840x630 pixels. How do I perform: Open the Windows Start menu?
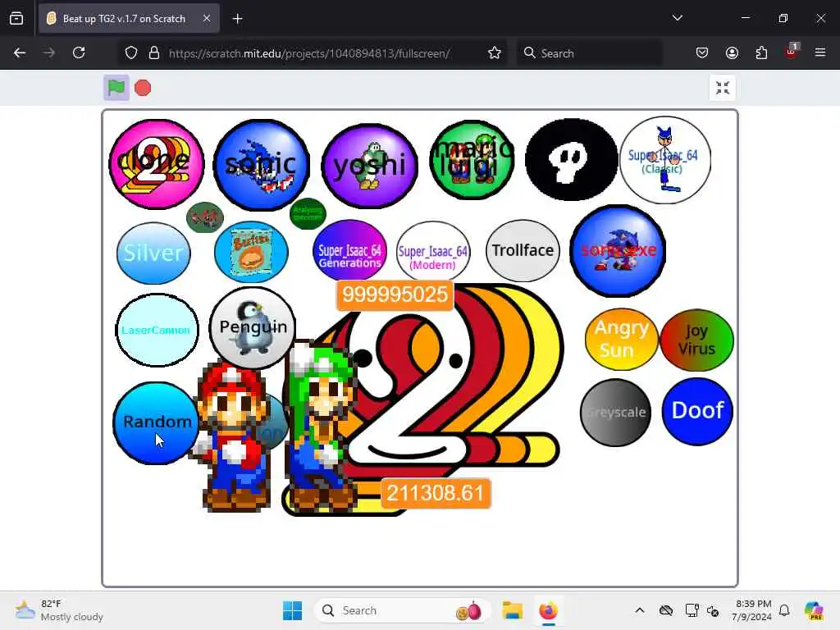point(293,610)
